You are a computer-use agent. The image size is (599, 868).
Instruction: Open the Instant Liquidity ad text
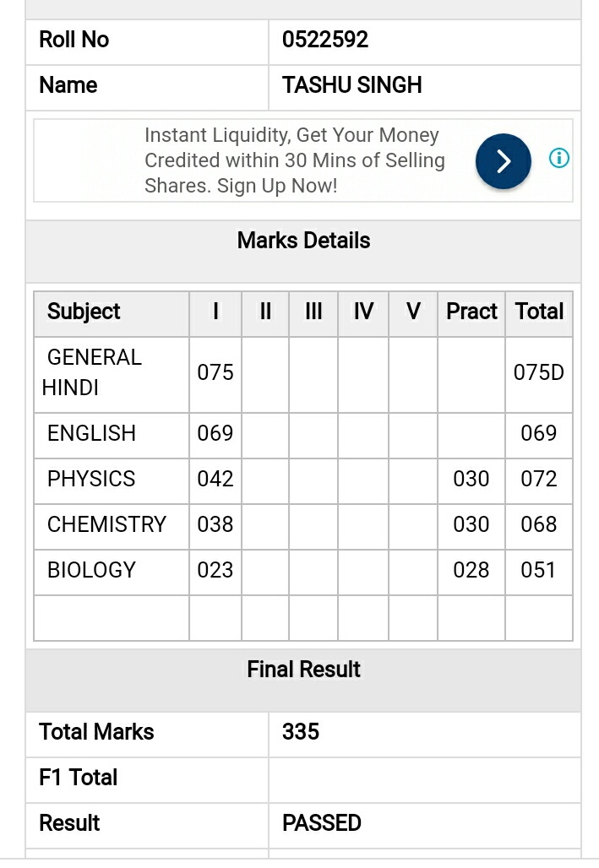tap(294, 160)
